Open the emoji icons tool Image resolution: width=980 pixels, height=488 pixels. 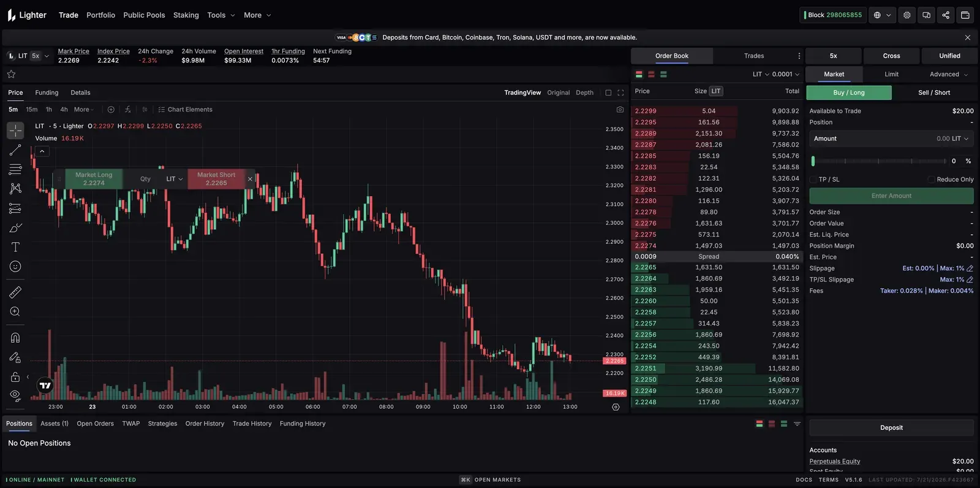15,267
